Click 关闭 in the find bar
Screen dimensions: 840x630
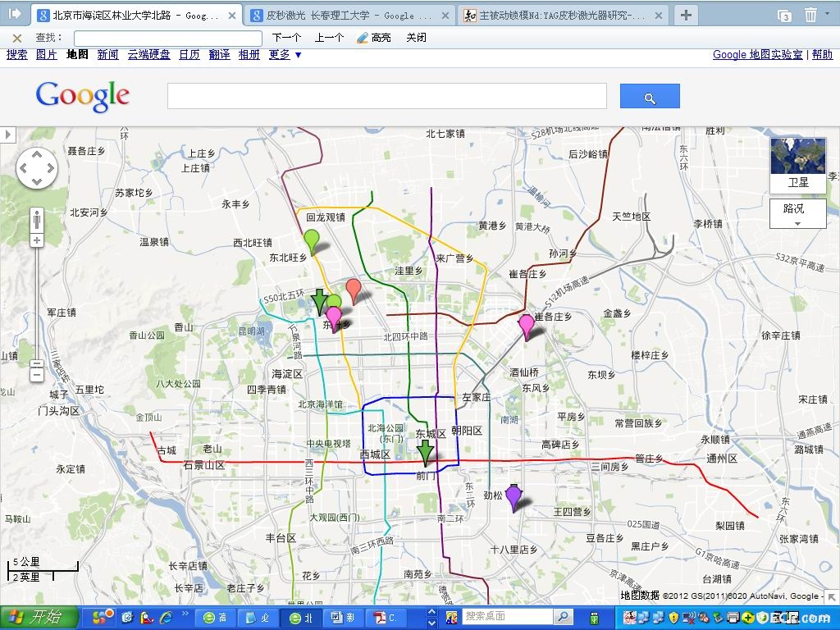point(416,38)
